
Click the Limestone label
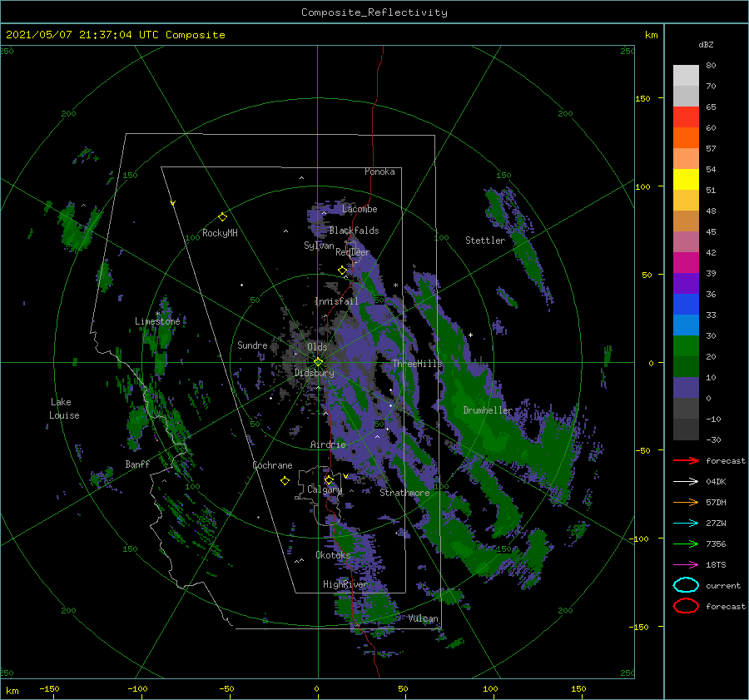coord(157,321)
